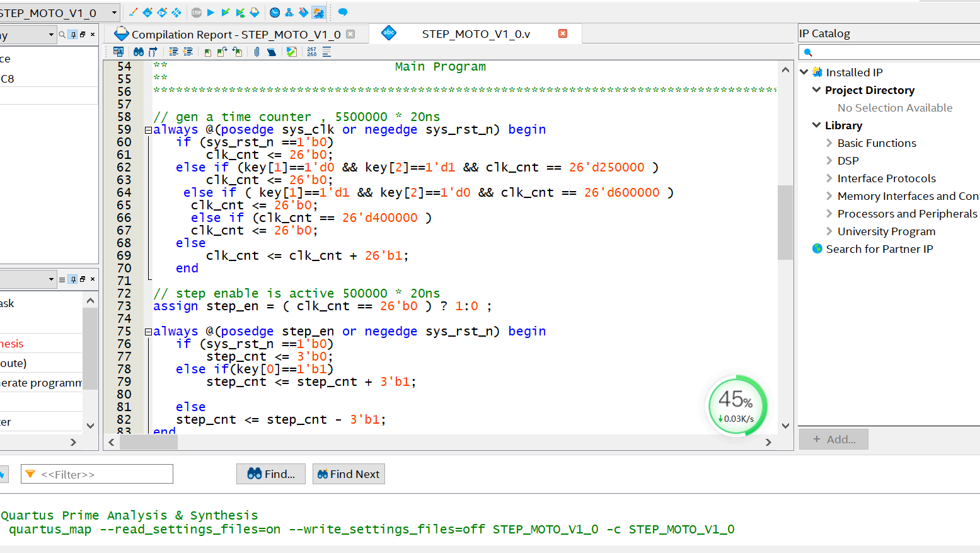Screen dimensions: 980x553
Task: Click the blue speech bubble icon
Action: pyautogui.click(x=342, y=12)
